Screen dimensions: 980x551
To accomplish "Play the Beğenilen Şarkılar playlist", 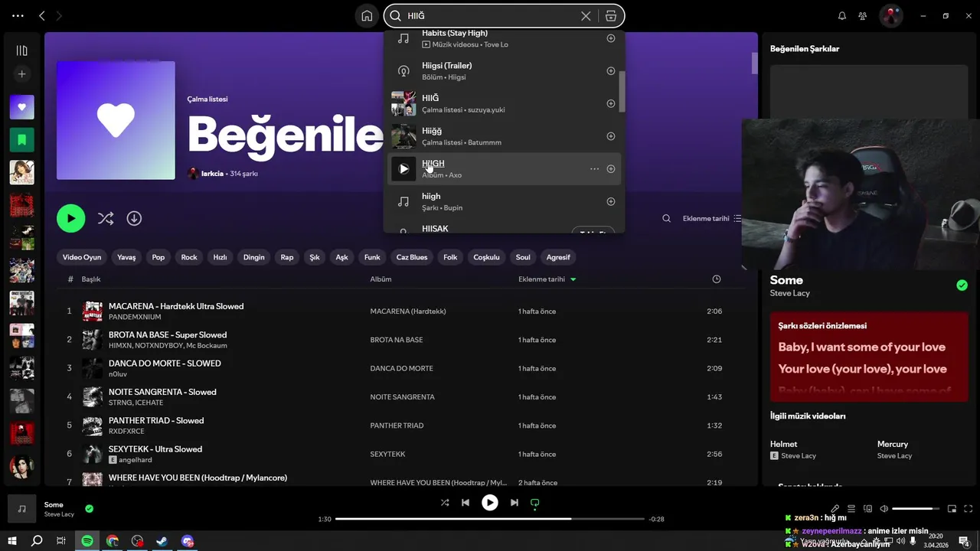I will tap(70, 218).
